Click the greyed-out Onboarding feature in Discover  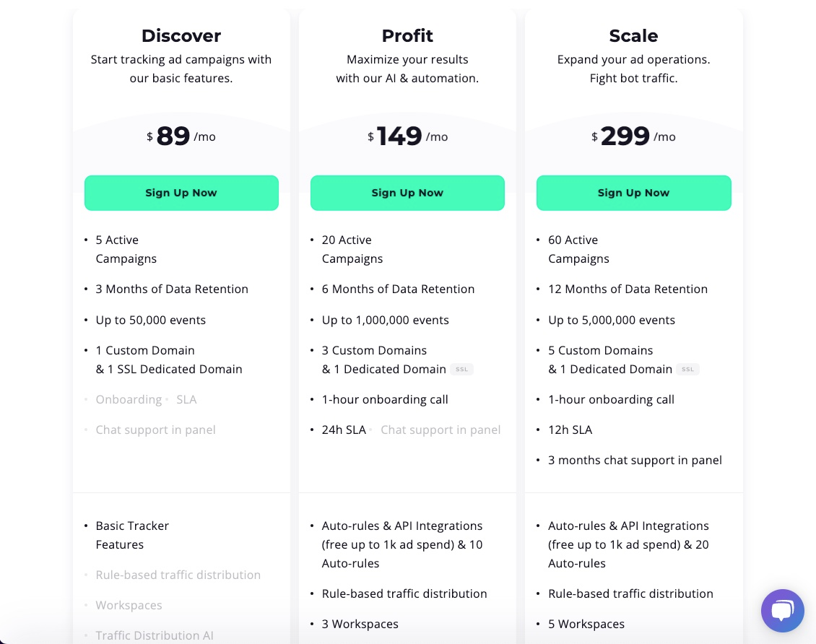(129, 399)
